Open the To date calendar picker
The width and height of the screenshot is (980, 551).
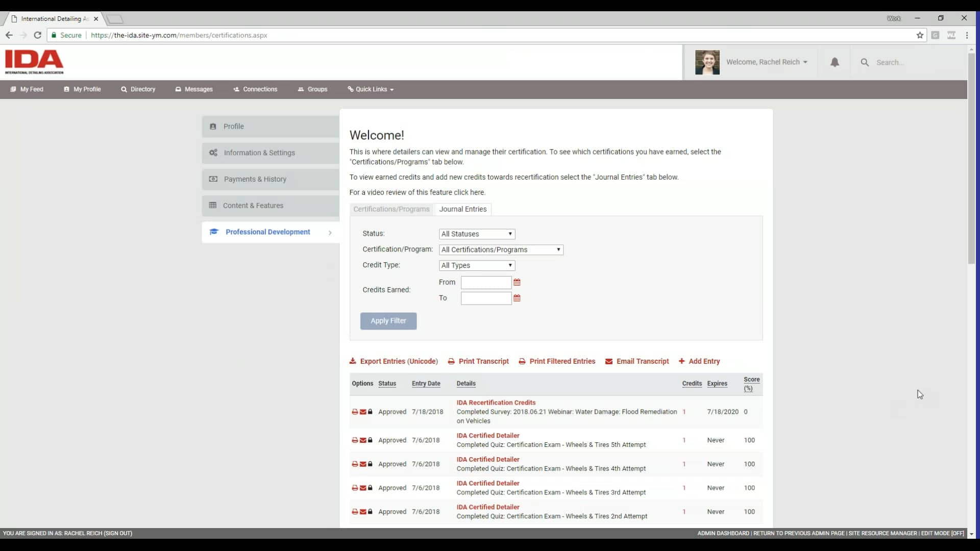tap(517, 298)
